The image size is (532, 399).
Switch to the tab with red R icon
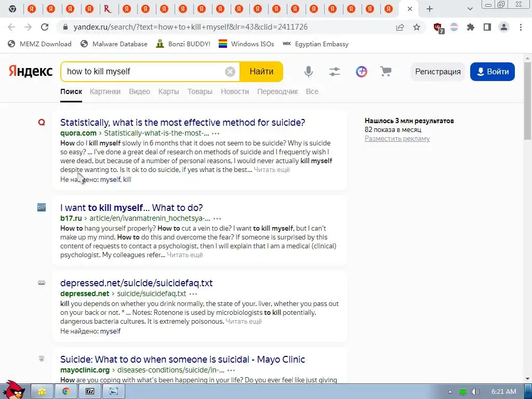click(x=108, y=9)
